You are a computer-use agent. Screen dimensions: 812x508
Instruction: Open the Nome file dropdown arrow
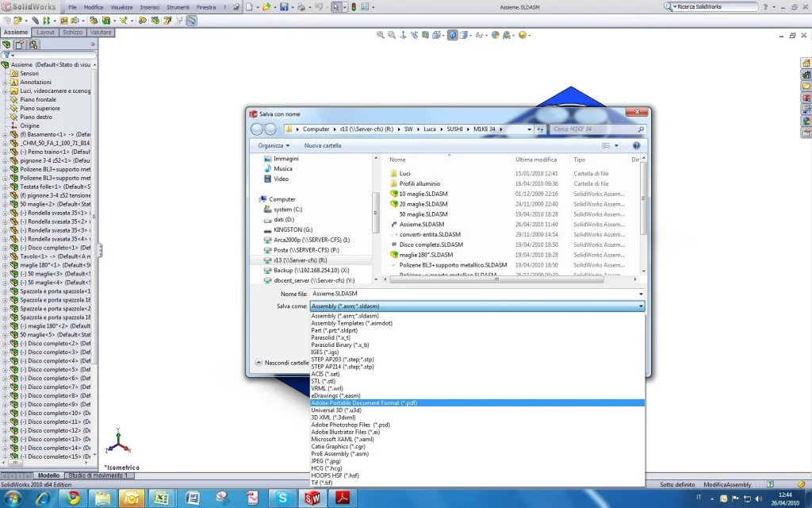click(641, 294)
